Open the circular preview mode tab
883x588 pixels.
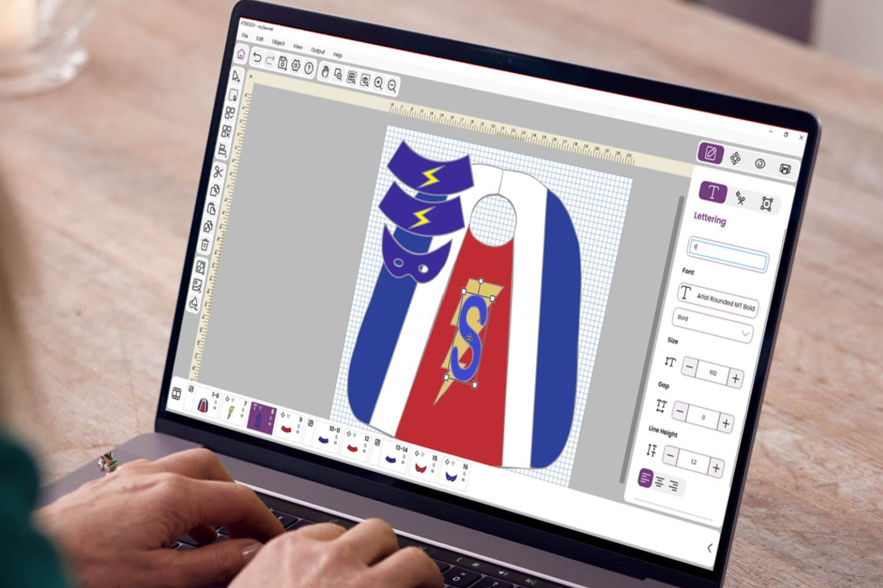(x=760, y=164)
